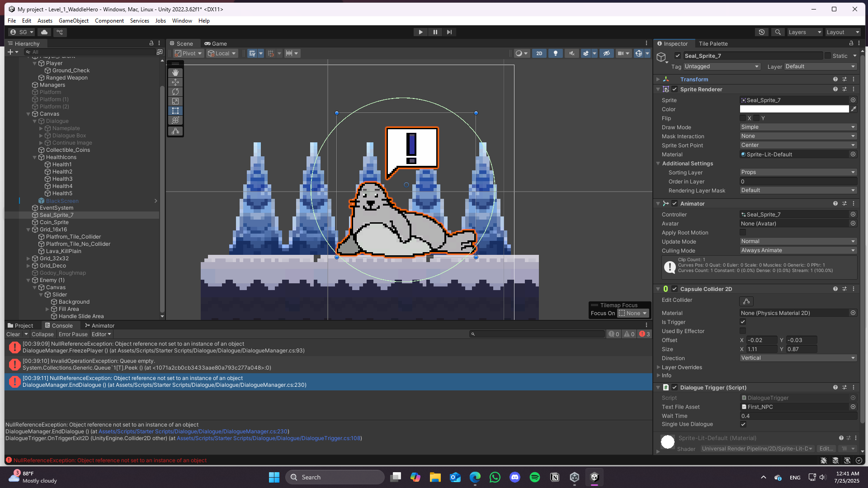Open the Culling Mode dropdown
Viewport: 868px width, 488px height.
798,250
